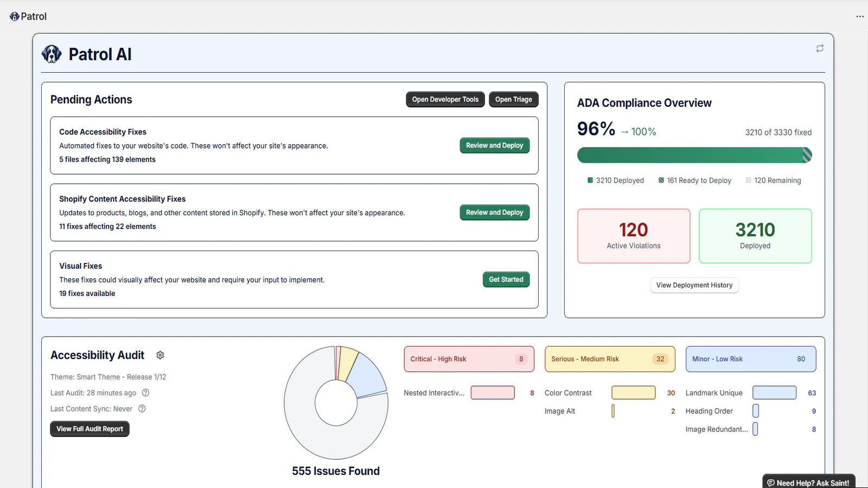The image size is (868, 488).
Task: Click chat icon in Ask Saint widget
Action: (771, 483)
